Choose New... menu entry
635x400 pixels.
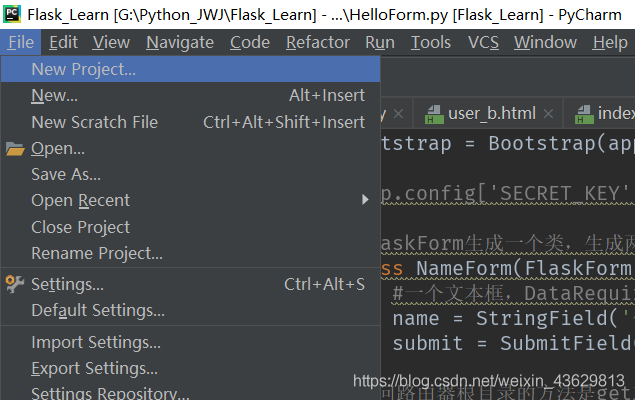coord(190,96)
